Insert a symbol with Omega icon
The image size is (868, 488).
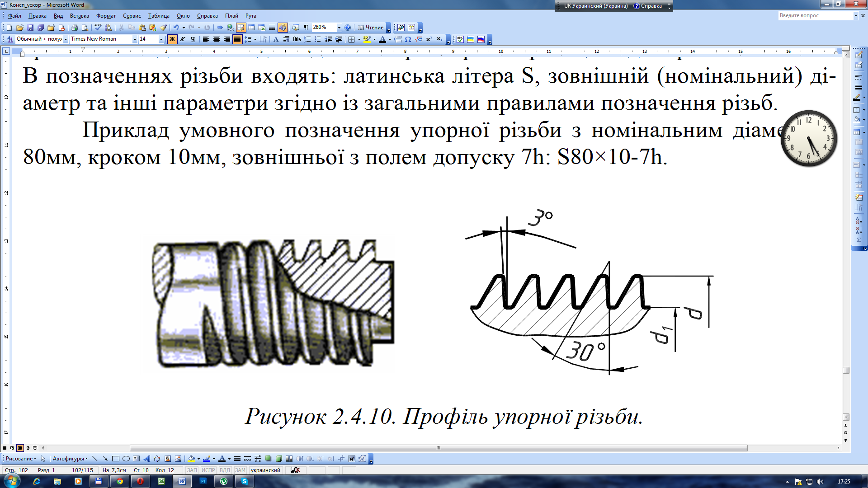(408, 39)
